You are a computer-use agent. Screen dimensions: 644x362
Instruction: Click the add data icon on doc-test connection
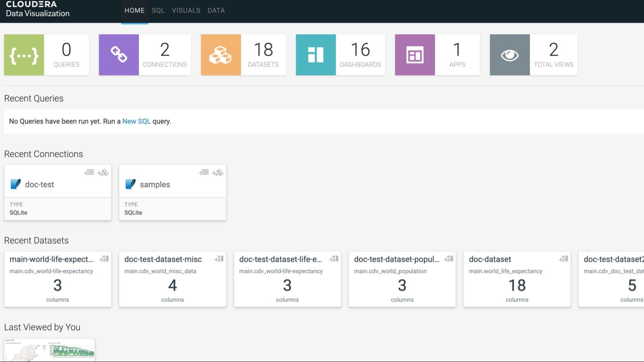point(89,172)
